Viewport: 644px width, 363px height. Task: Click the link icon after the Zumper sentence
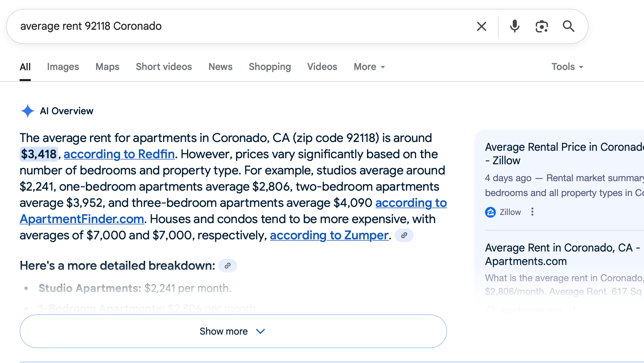point(404,235)
